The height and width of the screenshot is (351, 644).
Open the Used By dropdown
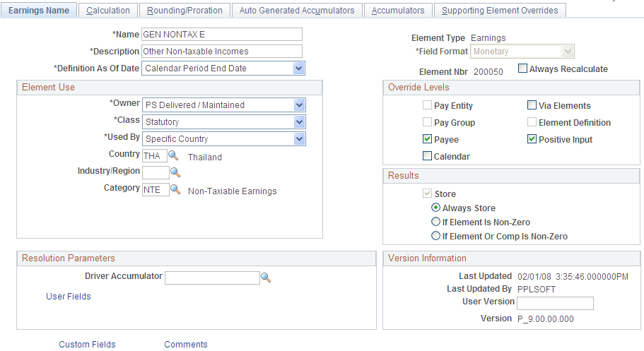click(299, 139)
